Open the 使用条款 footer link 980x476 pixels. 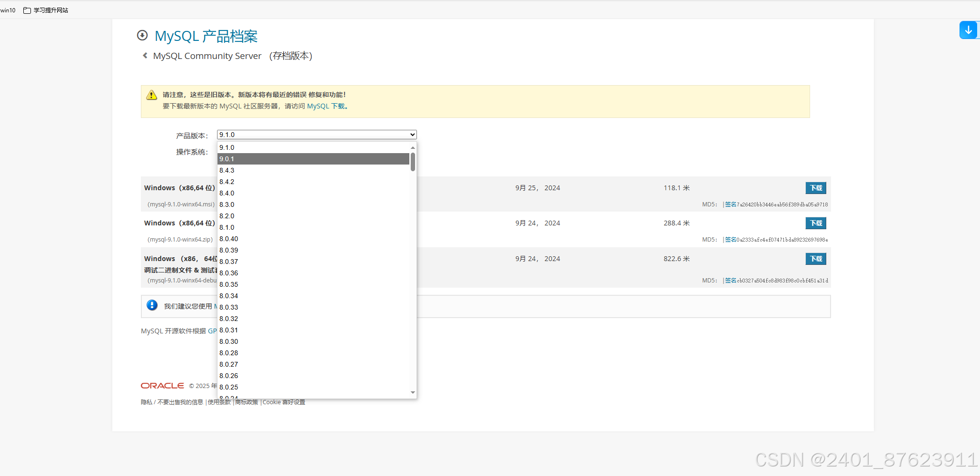[219, 402]
